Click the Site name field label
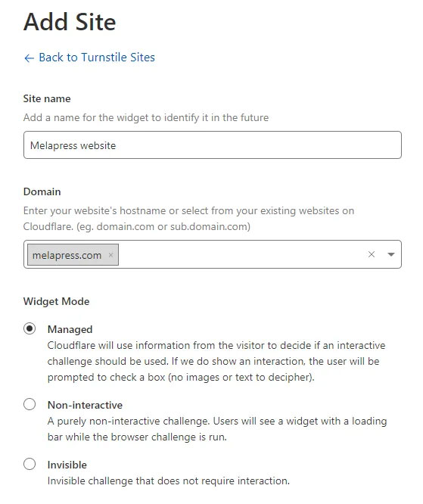Screen dimensions: 423x504 (x=47, y=98)
